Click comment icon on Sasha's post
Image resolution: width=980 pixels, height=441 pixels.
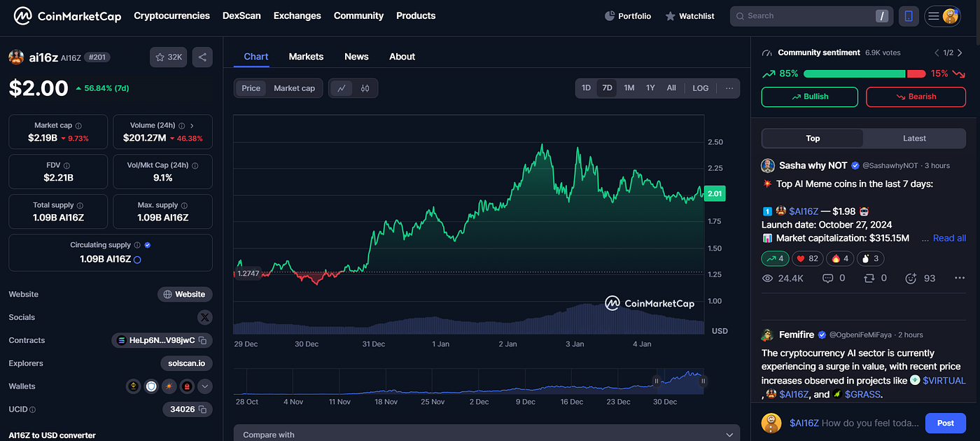tap(827, 278)
